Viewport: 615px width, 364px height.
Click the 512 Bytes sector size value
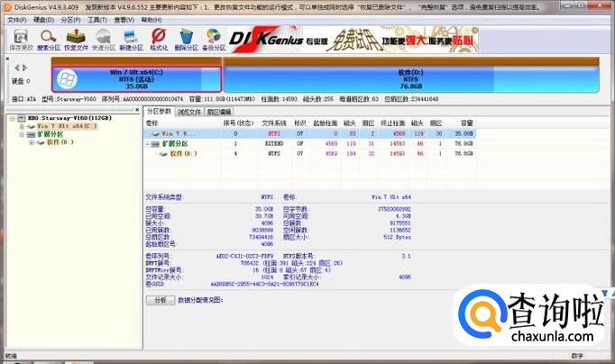pos(398,238)
